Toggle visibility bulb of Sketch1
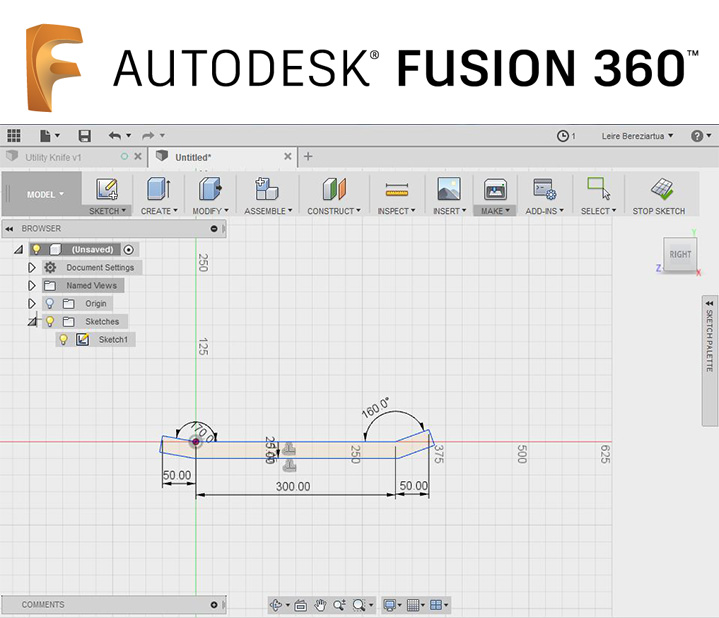 click(63, 340)
